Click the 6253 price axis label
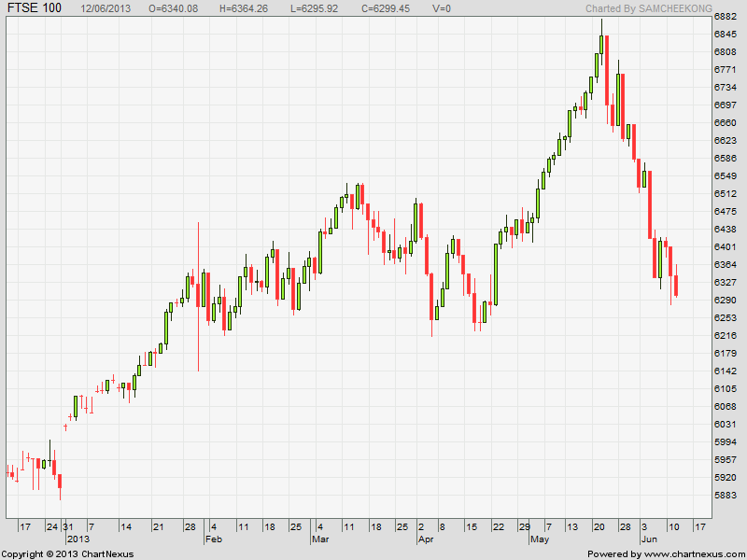Viewport: 747px width, 560px height. 726,317
